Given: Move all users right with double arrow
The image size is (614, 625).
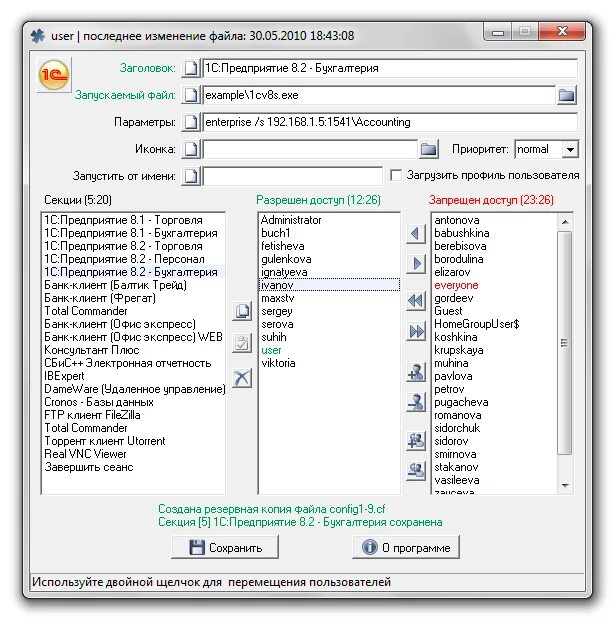Looking at the screenshot, I should tap(416, 331).
